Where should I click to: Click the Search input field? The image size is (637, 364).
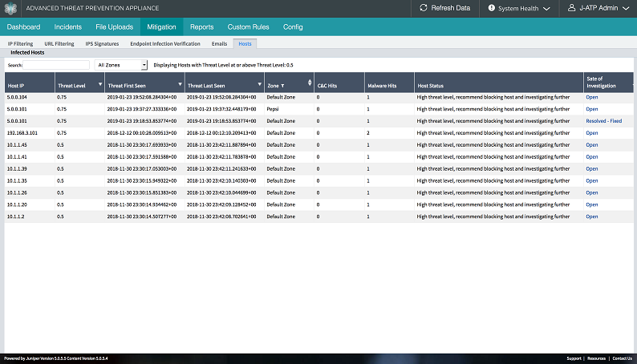(x=56, y=64)
